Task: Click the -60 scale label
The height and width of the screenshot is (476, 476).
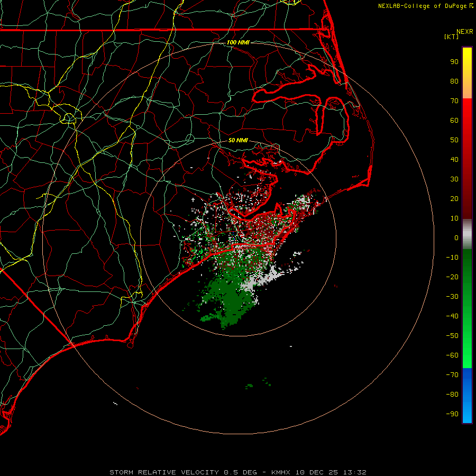Action: 452,355
